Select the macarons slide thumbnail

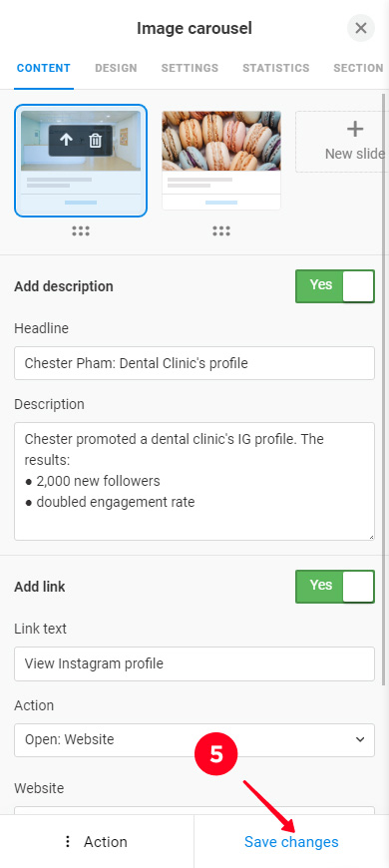[x=221, y=161]
